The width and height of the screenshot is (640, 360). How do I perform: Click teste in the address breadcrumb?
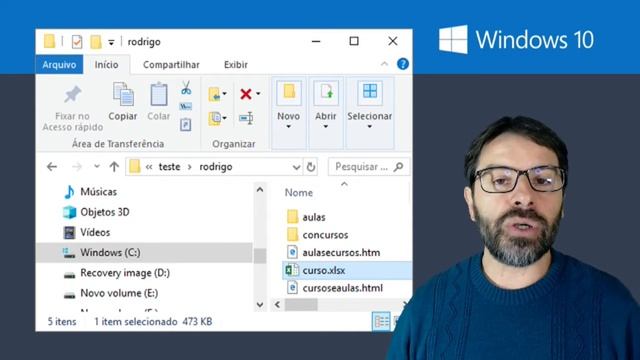pyautogui.click(x=169, y=167)
